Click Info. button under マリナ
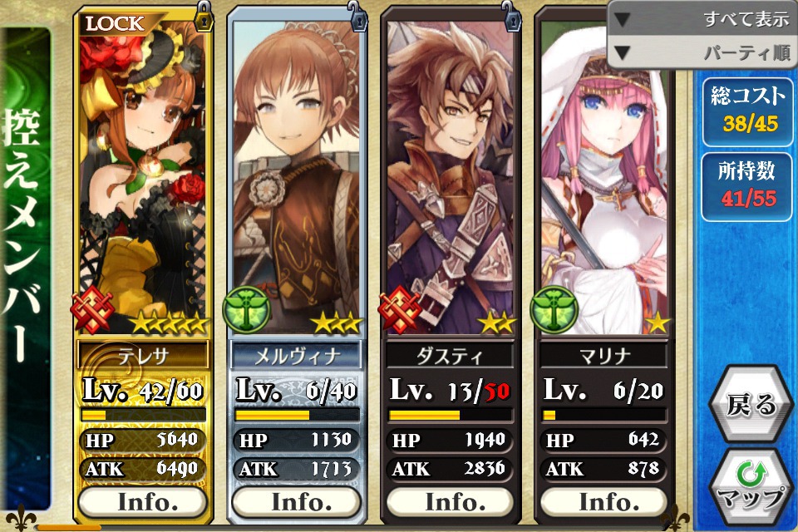Image resolution: width=798 pixels, height=532 pixels. (x=604, y=502)
